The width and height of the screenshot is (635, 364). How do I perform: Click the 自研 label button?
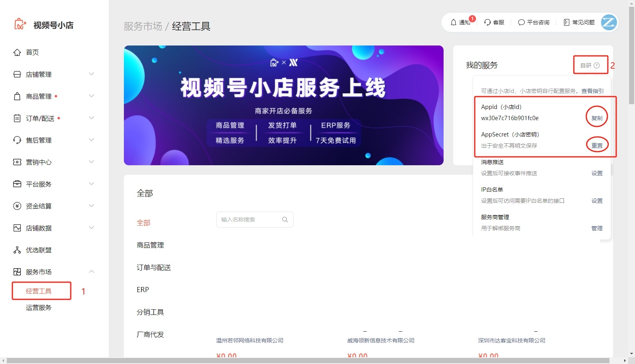[585, 65]
